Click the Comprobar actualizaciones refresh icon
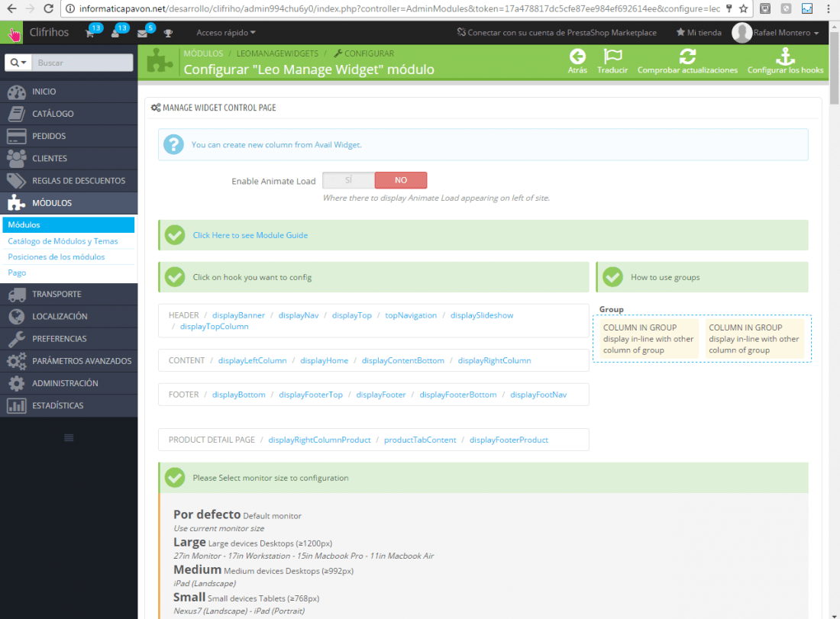Screen dimensions: 840x619 pyautogui.click(x=687, y=56)
